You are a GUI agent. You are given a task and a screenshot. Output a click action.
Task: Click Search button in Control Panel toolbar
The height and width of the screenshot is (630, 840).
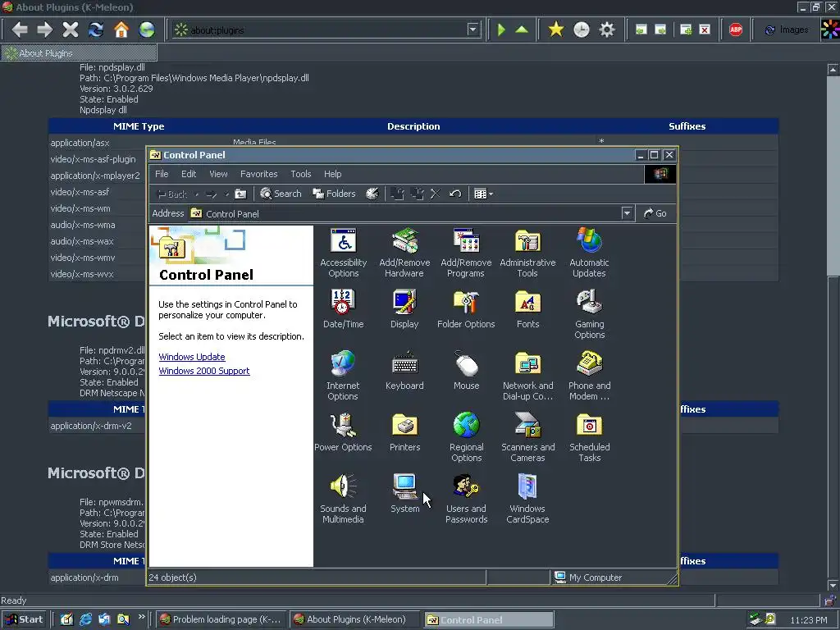[x=281, y=194]
